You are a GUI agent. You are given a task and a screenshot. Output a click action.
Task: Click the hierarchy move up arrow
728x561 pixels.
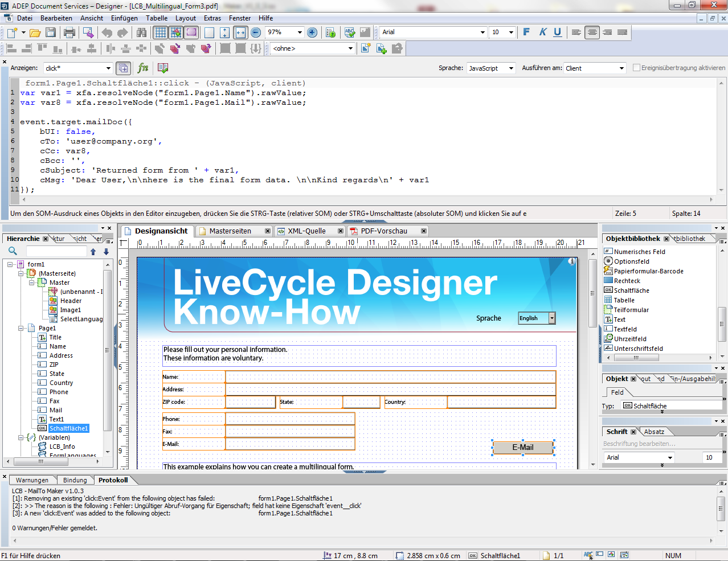(93, 251)
